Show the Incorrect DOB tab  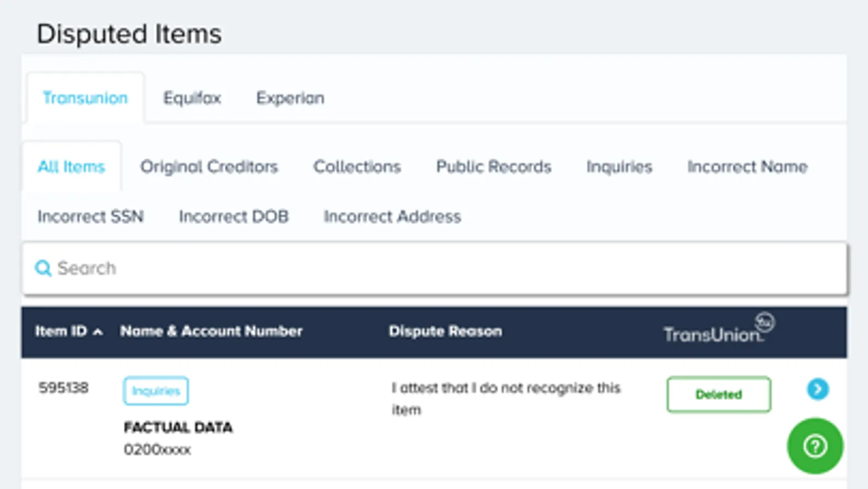tap(233, 216)
